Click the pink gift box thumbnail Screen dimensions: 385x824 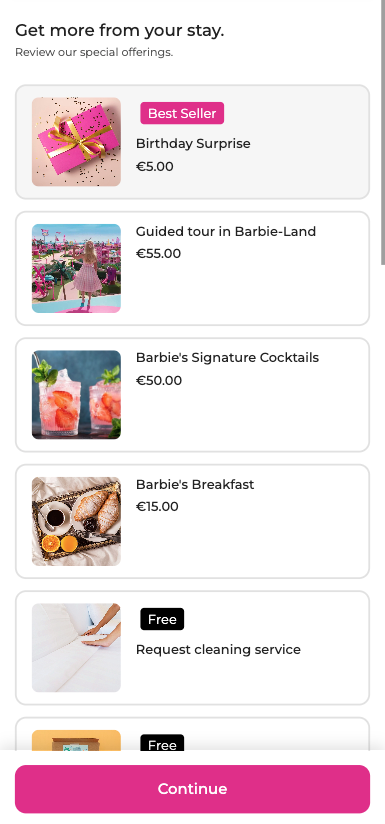76,142
